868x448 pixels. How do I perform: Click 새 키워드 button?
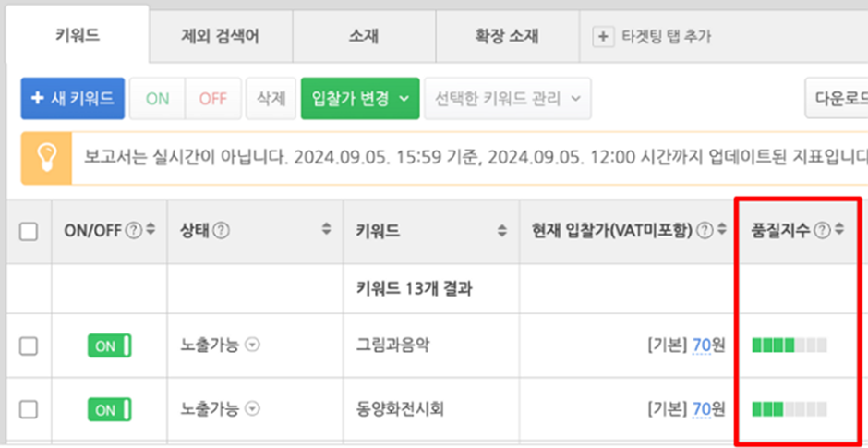73,99
